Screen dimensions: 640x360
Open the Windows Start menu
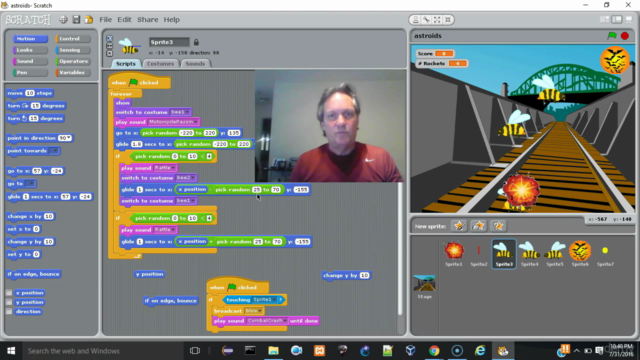[x=11, y=351]
